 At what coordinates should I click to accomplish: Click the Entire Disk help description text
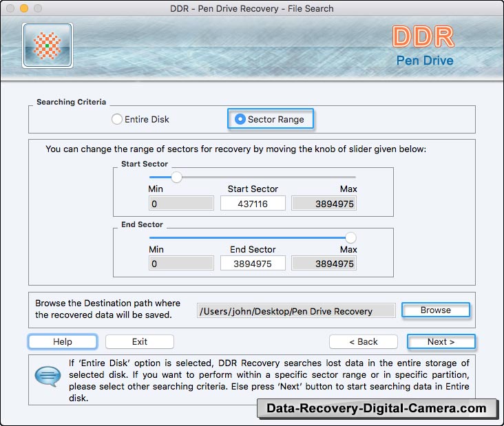coord(269,381)
